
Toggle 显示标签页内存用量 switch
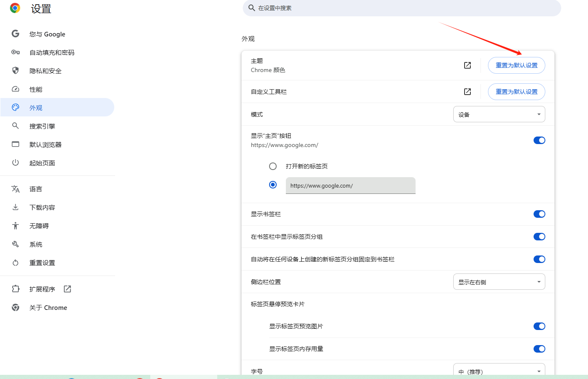539,349
